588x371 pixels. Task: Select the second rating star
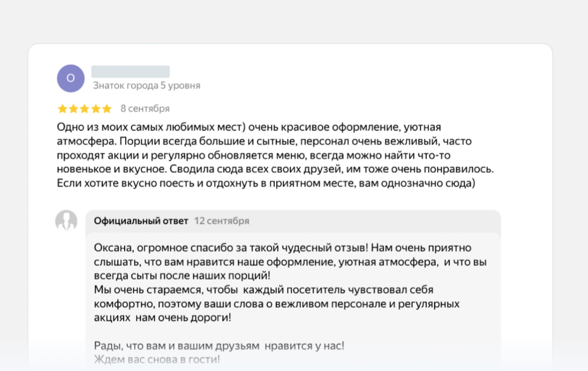(73, 109)
